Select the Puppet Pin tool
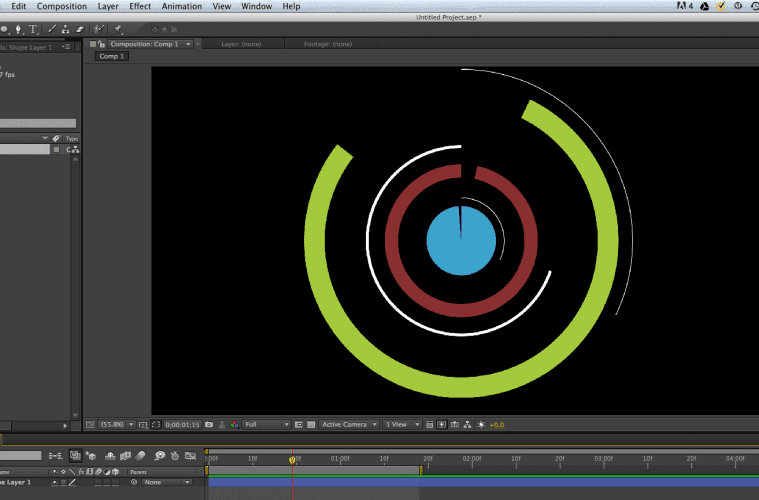 tap(117, 30)
